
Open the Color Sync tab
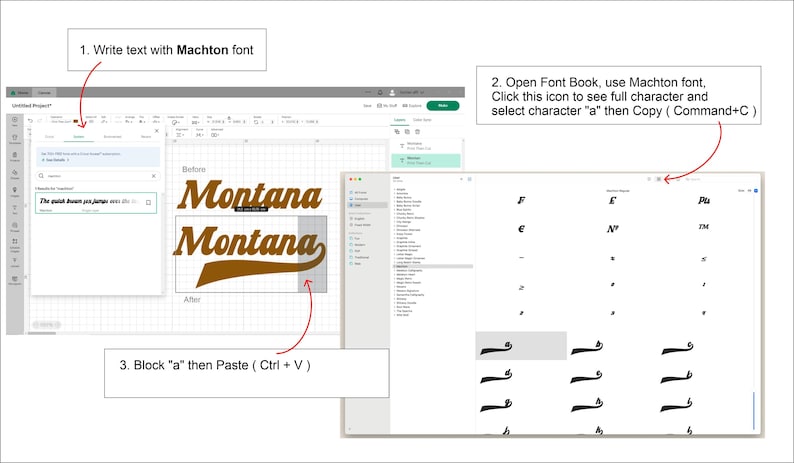tap(422, 120)
